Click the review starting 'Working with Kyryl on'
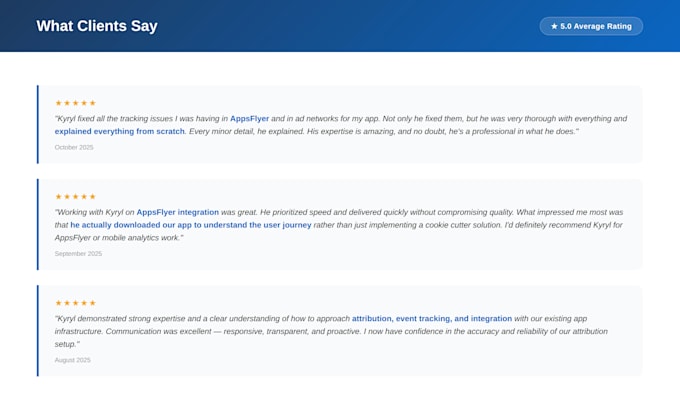Screen dimensions: 680x409 (x=340, y=224)
